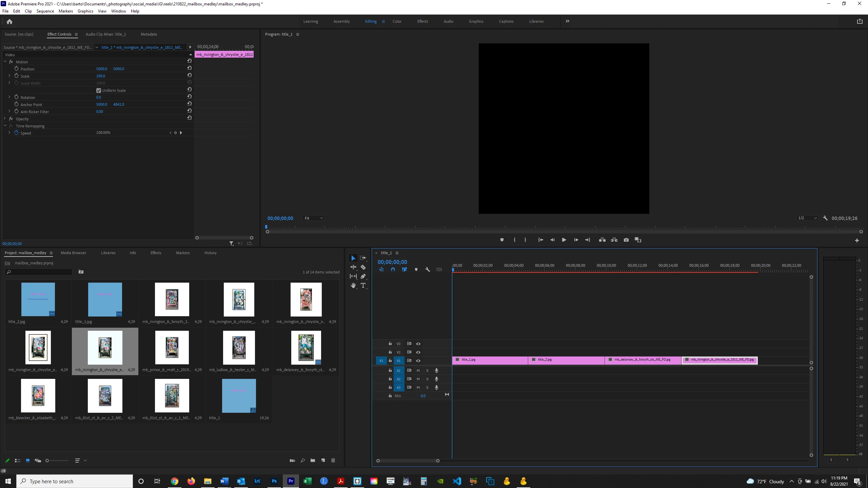Switch to the Color workspace tab
This screenshot has height=488, width=868.
[397, 21]
